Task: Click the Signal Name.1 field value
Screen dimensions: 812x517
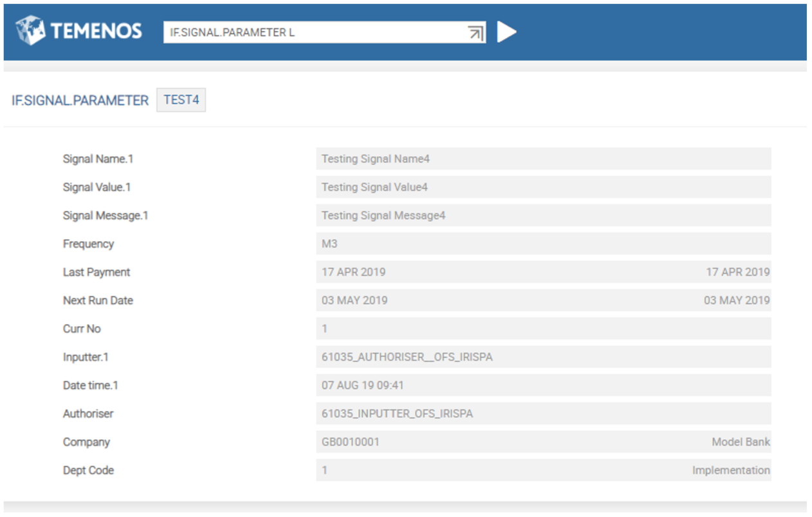Action: tap(543, 159)
